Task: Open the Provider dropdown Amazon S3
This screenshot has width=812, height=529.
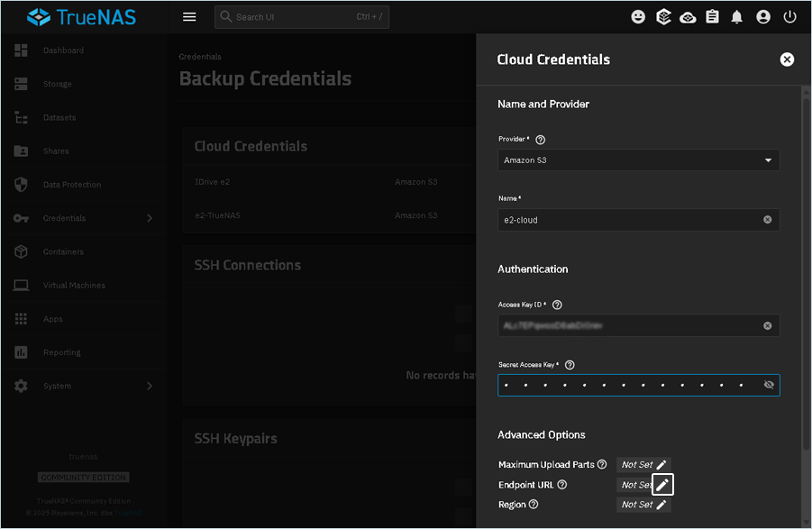Action: 639,160
